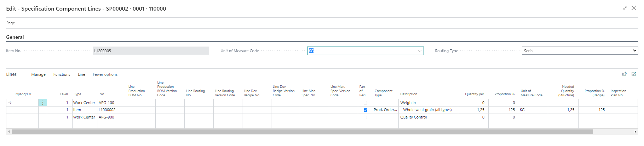Viewport: 644px width, 146px height.
Task: Open the Line menu
Action: (81, 74)
